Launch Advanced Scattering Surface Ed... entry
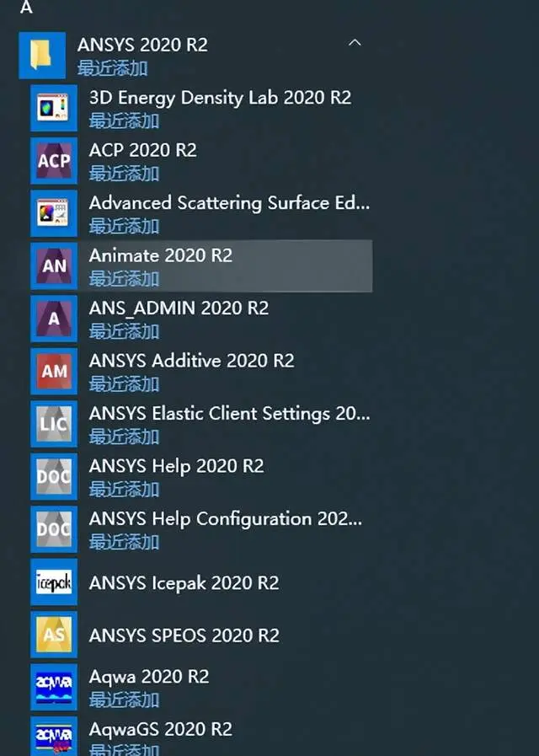 point(230,203)
